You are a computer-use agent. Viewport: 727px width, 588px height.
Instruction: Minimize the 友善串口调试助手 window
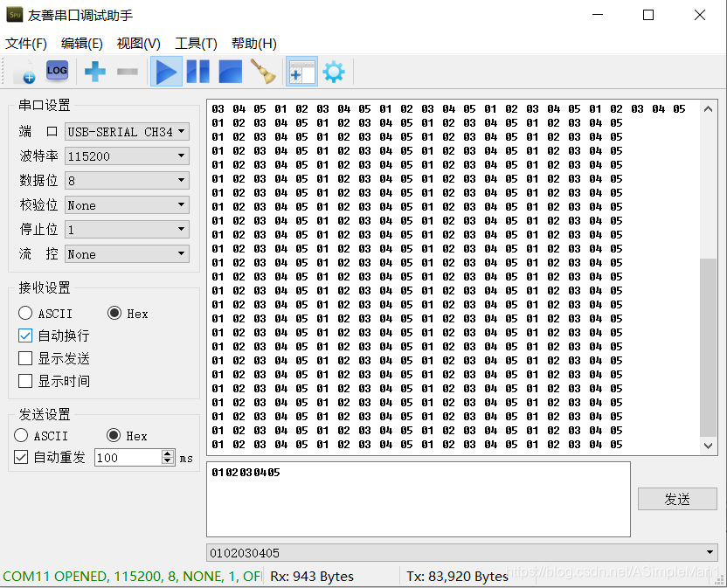click(598, 15)
